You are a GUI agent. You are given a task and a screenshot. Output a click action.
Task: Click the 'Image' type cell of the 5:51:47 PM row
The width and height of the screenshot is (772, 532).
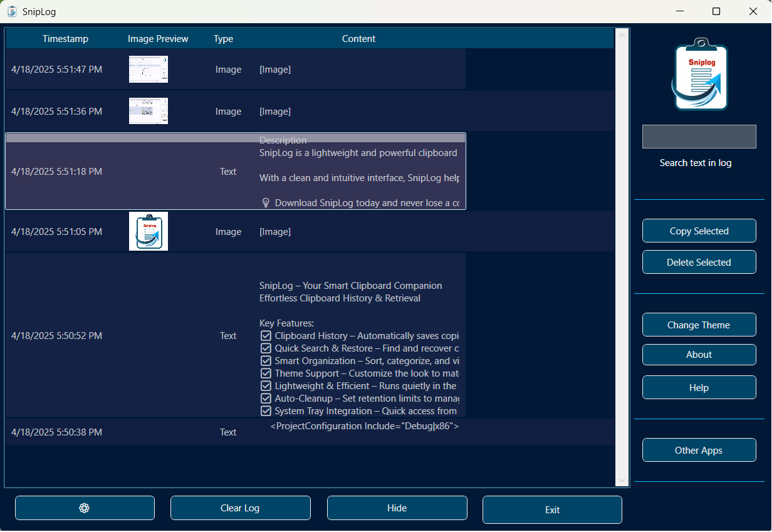pos(229,70)
